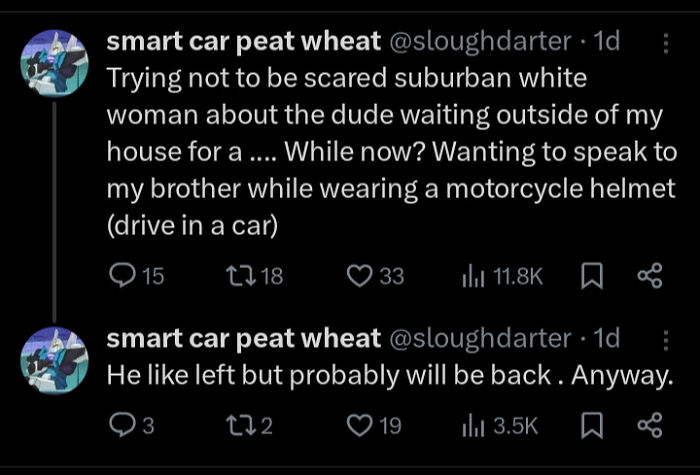This screenshot has height=475, width=700.
Task: Open more options on second tweet
Action: coord(666,339)
